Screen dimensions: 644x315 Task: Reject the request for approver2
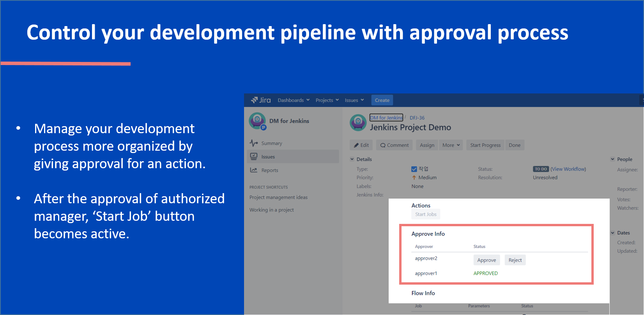coord(515,260)
